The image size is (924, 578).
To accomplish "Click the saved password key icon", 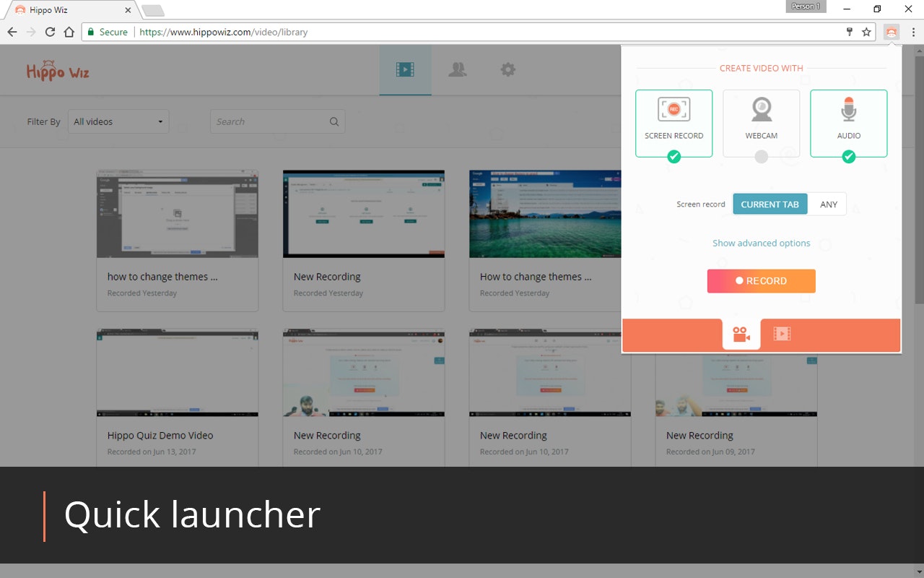I will click(x=850, y=32).
